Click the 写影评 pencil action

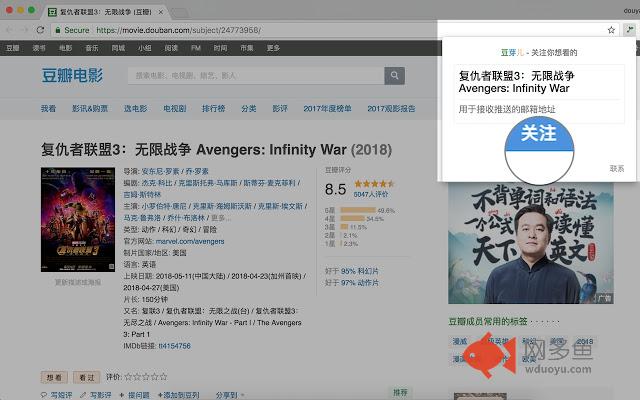pos(96,395)
